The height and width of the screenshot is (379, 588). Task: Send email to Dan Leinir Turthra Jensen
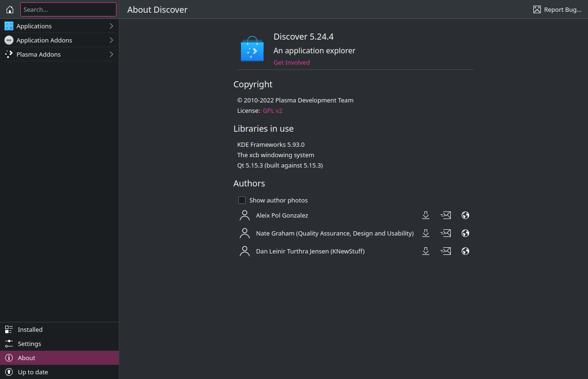446,251
